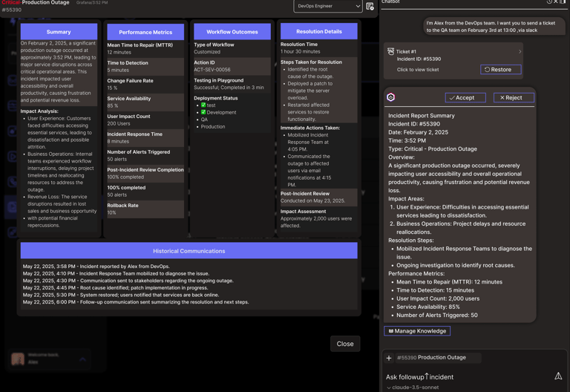The width and height of the screenshot is (570, 392).
Task: Close the incident details dialog
Action: 345,344
